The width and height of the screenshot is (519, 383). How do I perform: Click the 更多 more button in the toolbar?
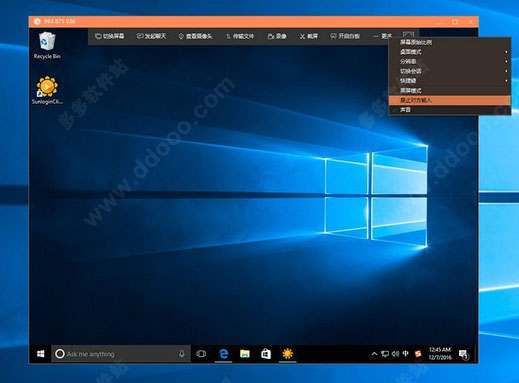coord(382,36)
